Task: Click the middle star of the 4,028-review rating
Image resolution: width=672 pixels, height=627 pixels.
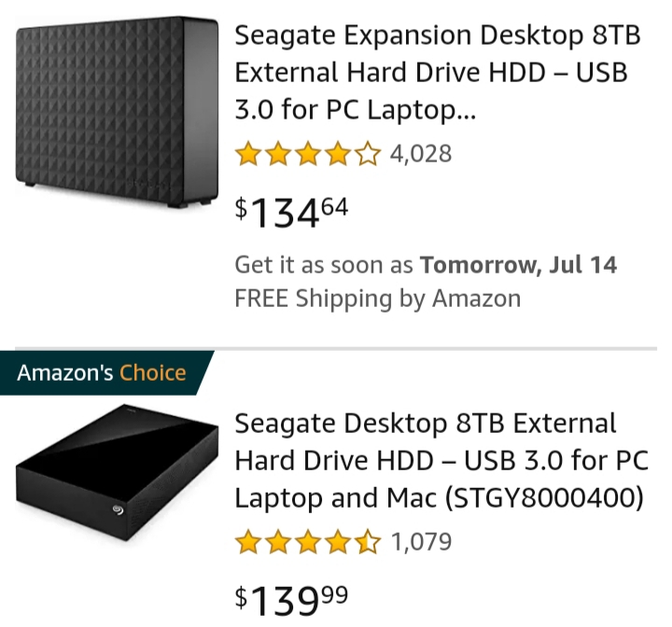Action: tap(308, 154)
